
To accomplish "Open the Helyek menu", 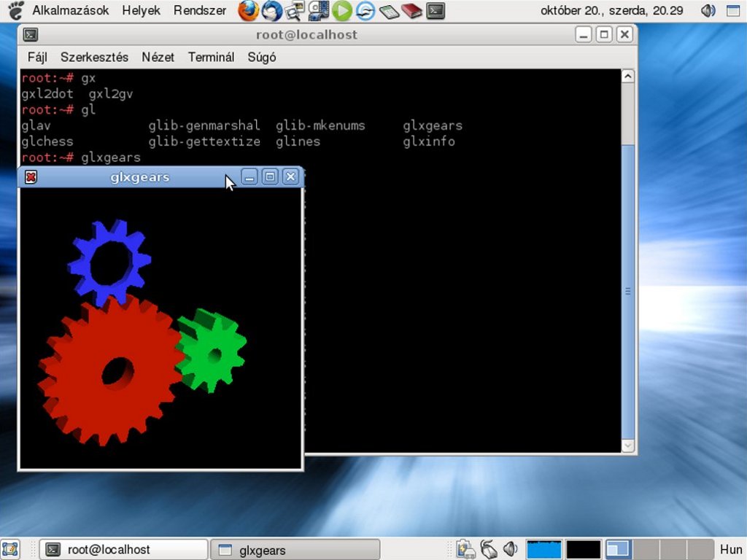I will pyautogui.click(x=141, y=10).
